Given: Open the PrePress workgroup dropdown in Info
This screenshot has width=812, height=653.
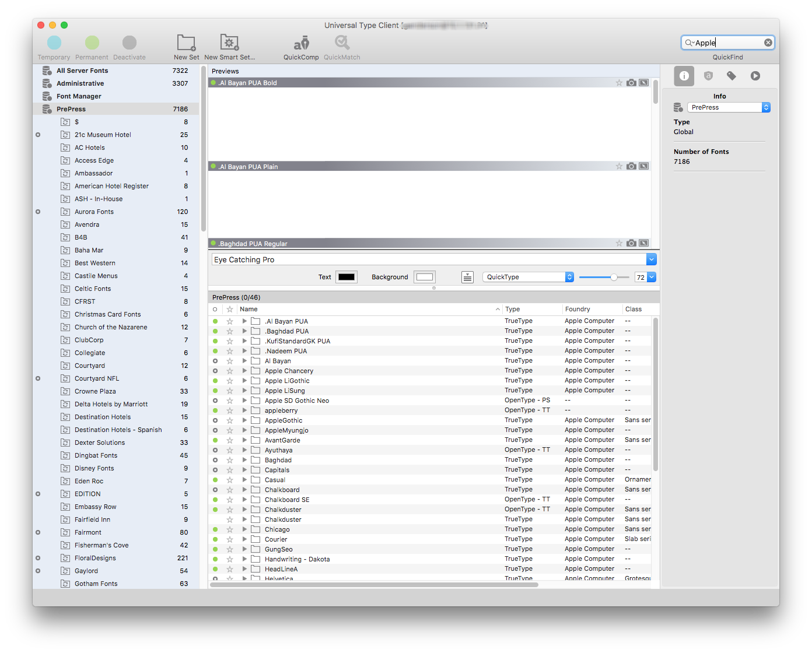Looking at the screenshot, I should [x=729, y=107].
